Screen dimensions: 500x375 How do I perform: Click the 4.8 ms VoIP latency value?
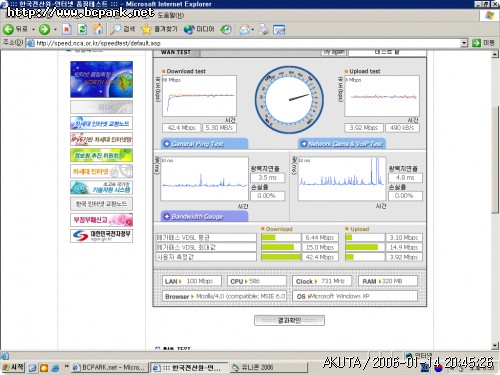(405, 178)
